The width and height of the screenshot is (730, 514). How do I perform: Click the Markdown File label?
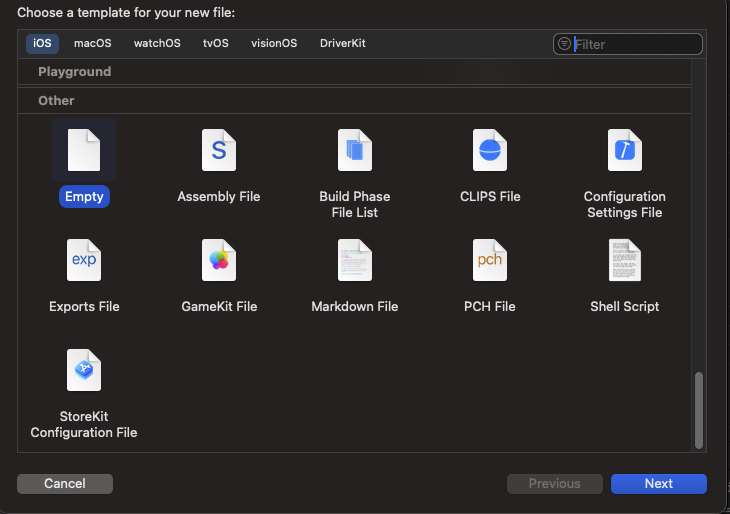pos(355,306)
